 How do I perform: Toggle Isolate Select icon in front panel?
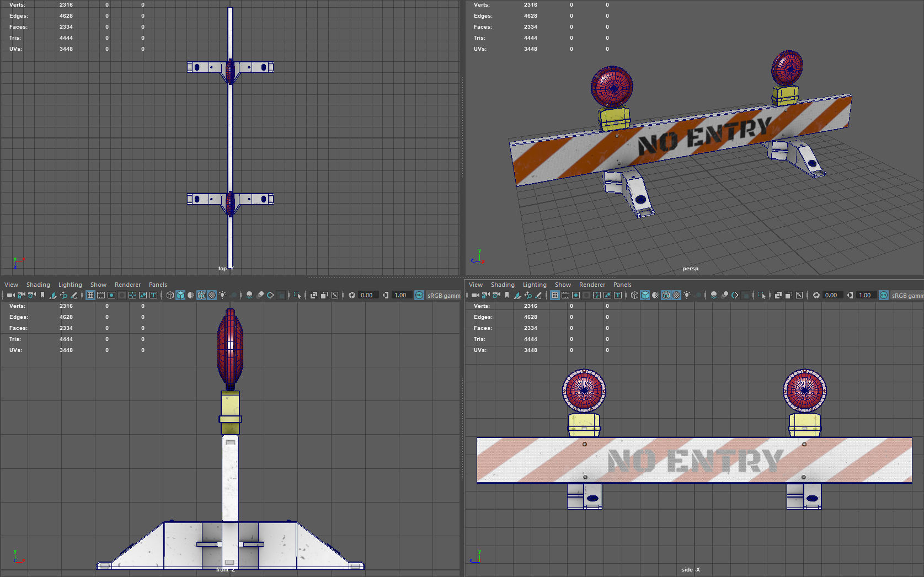297,295
